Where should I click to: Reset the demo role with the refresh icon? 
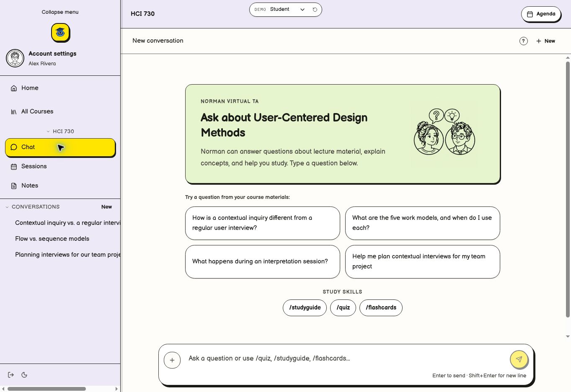[x=315, y=9]
